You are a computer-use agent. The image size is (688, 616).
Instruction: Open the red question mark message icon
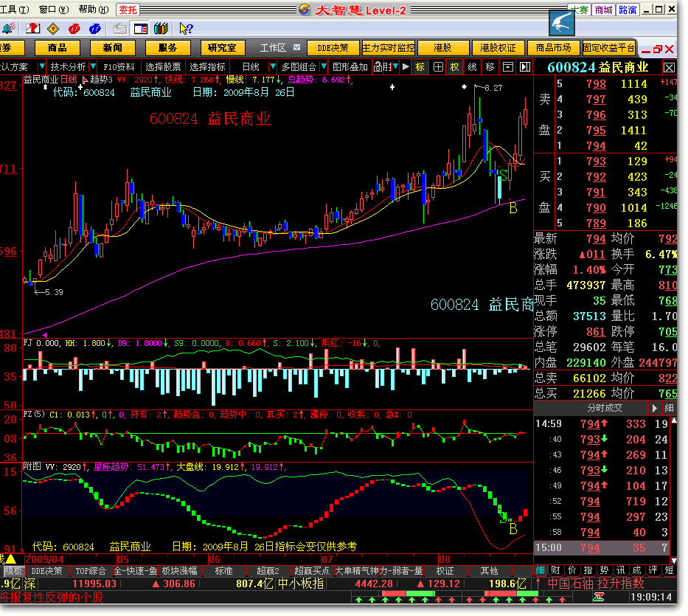tap(32, 29)
